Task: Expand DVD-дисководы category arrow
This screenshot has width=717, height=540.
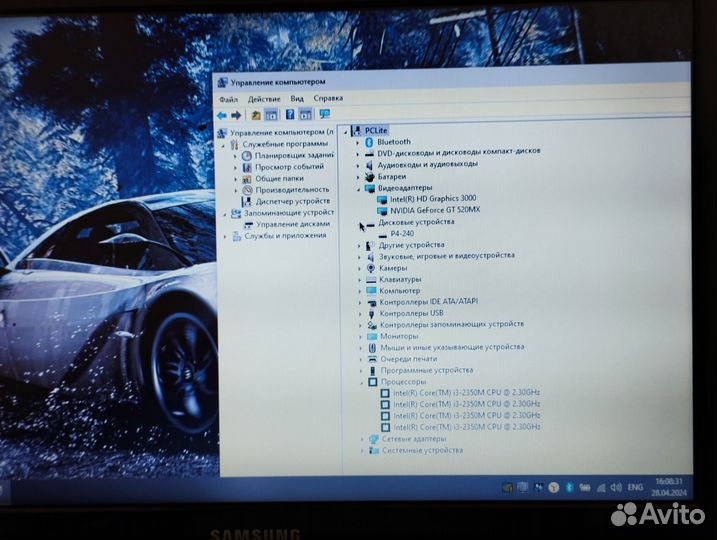Action: 358,154
